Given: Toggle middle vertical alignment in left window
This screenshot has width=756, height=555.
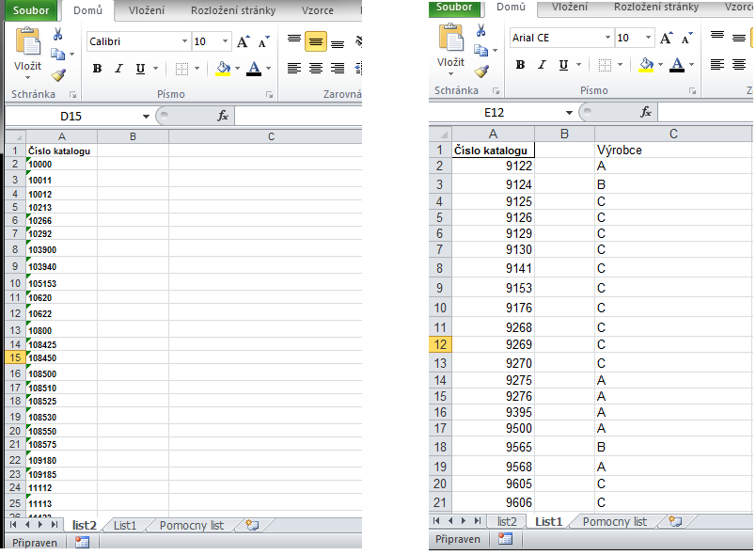Looking at the screenshot, I should (x=316, y=42).
